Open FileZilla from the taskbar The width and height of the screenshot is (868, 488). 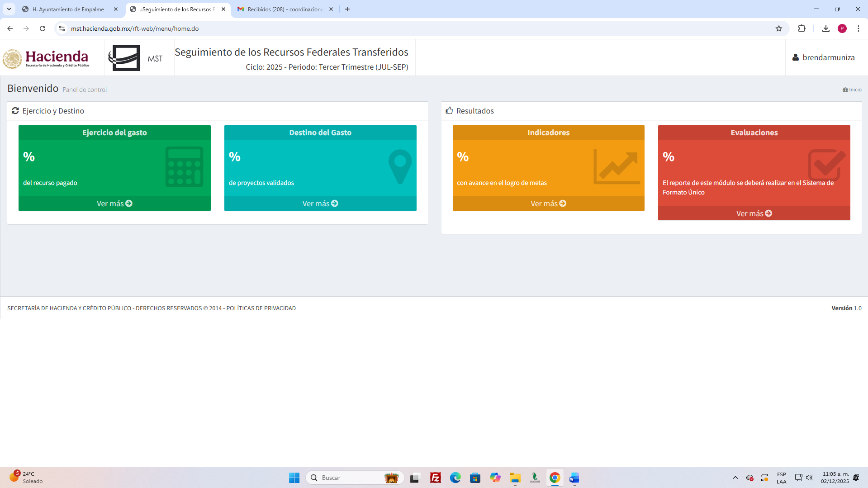click(435, 478)
